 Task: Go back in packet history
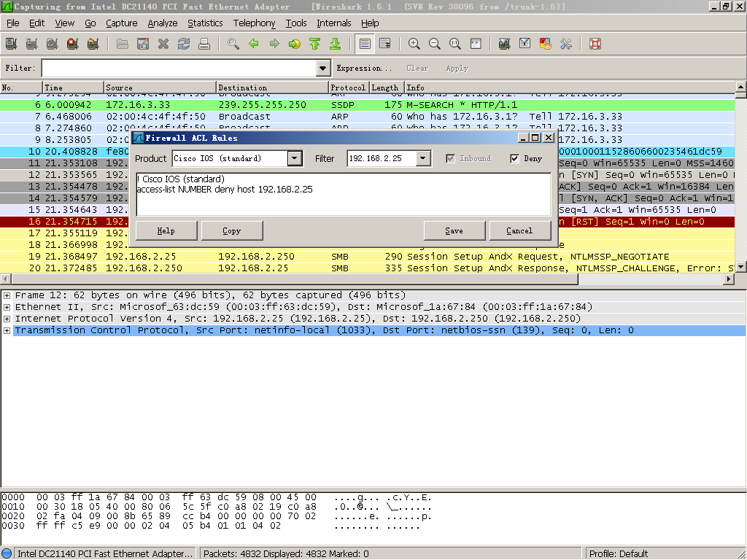click(253, 44)
